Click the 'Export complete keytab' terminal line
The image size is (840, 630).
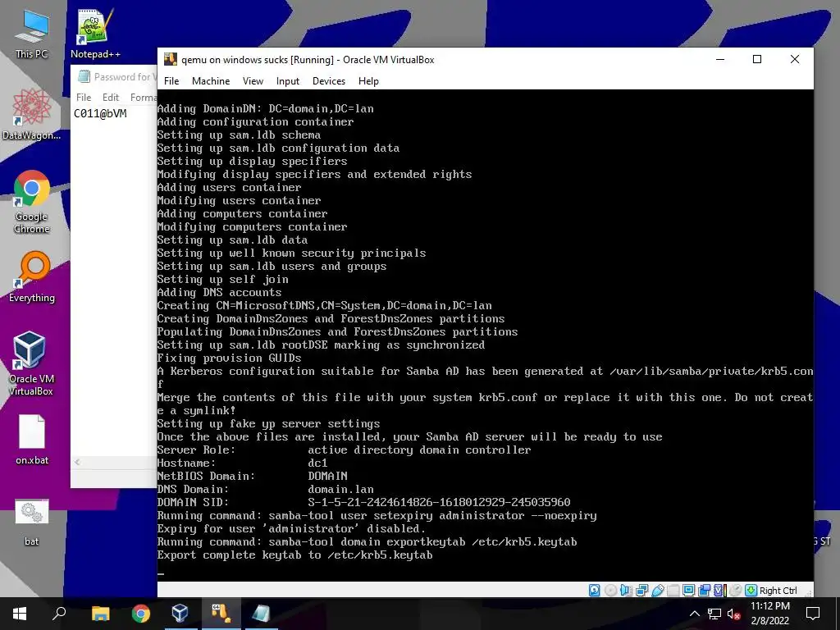[x=294, y=555]
